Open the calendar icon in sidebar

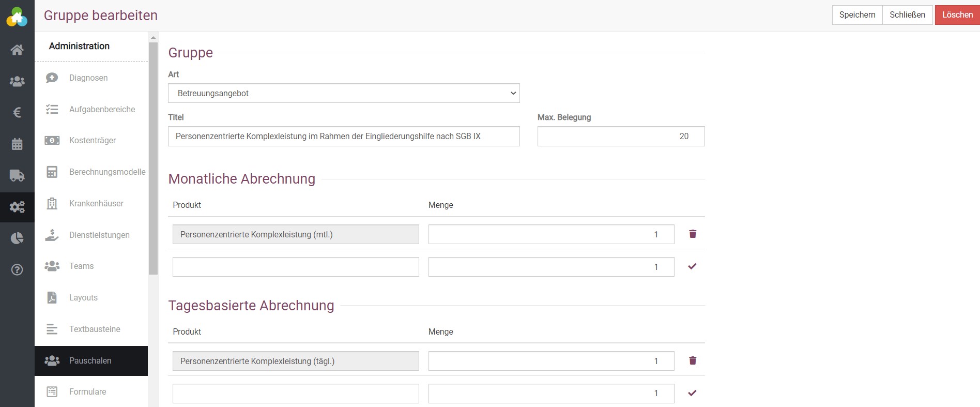pos(17,144)
